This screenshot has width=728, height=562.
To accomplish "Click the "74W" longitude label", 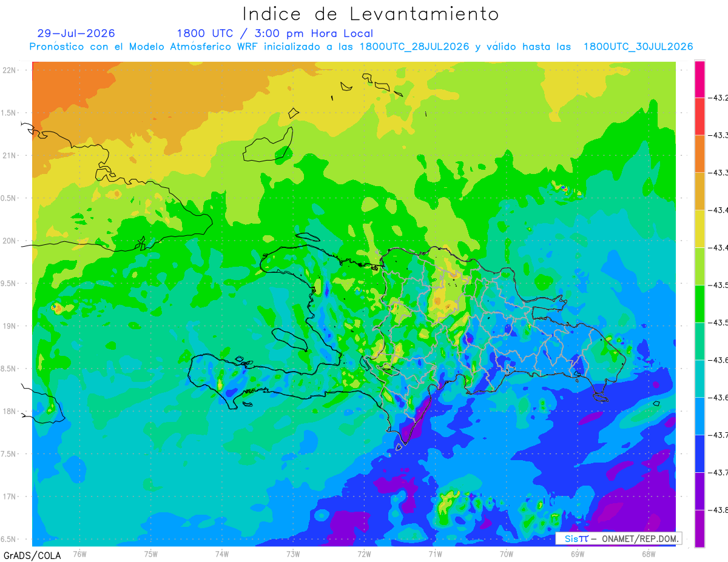I will [x=222, y=554].
